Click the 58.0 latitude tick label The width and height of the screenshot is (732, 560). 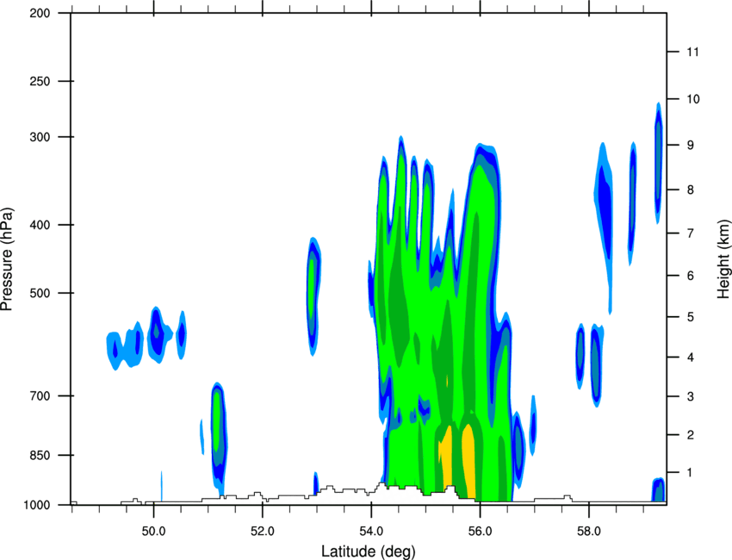pos(589,532)
